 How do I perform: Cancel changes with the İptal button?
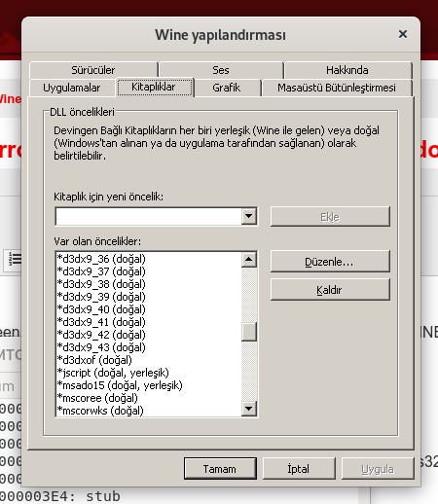coord(299,469)
